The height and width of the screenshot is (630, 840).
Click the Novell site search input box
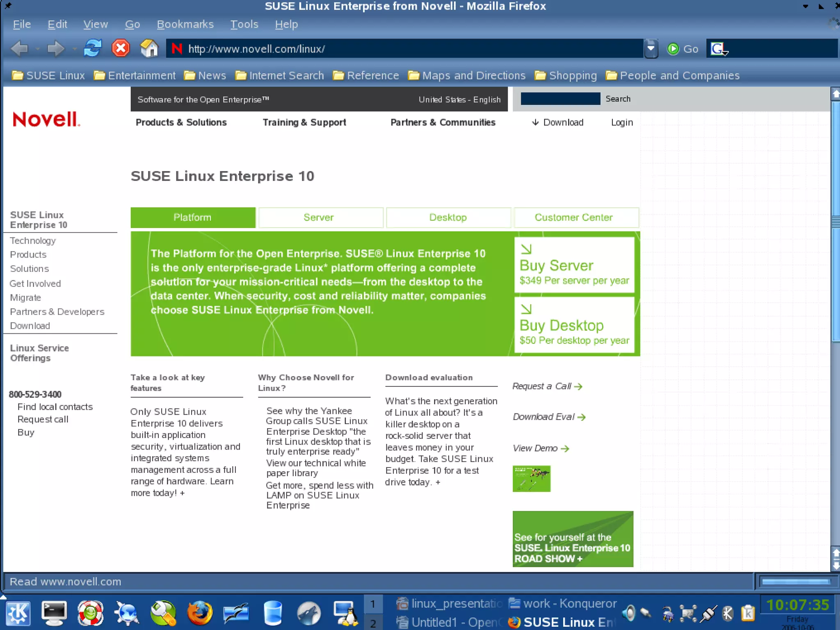560,99
